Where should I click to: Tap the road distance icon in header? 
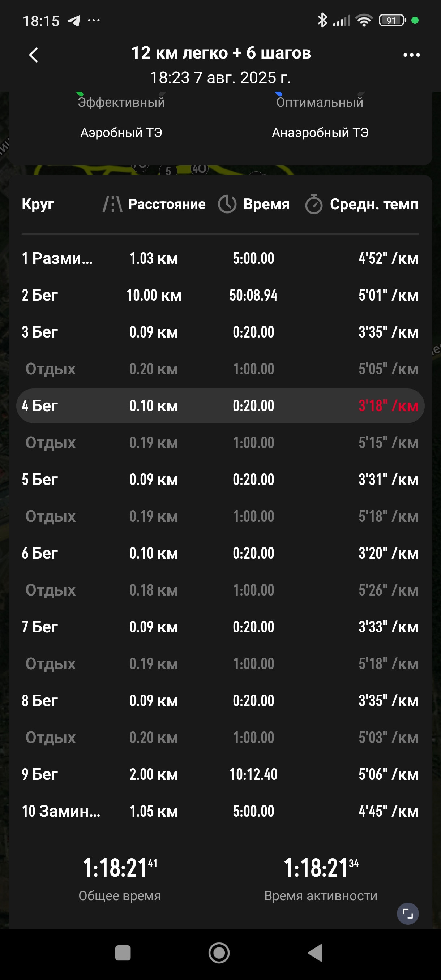tap(113, 204)
